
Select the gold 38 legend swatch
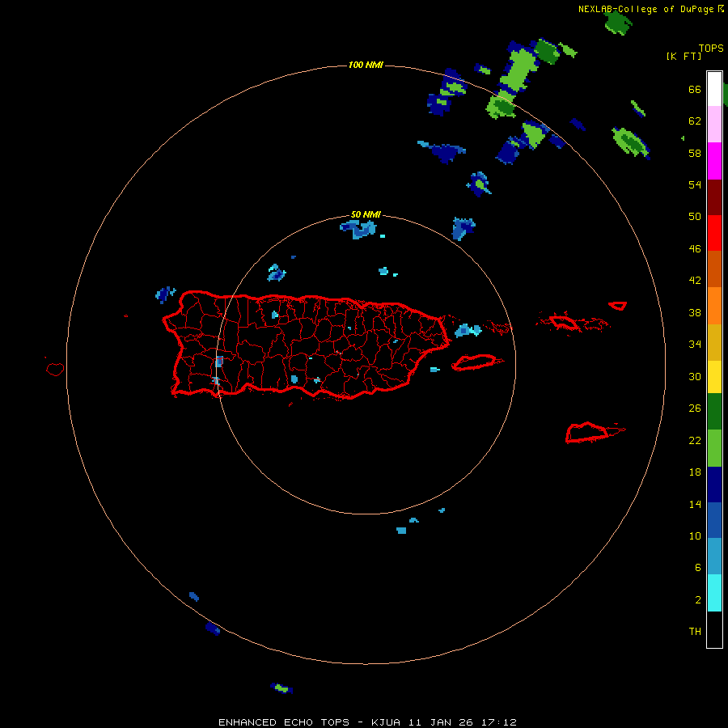point(714,341)
